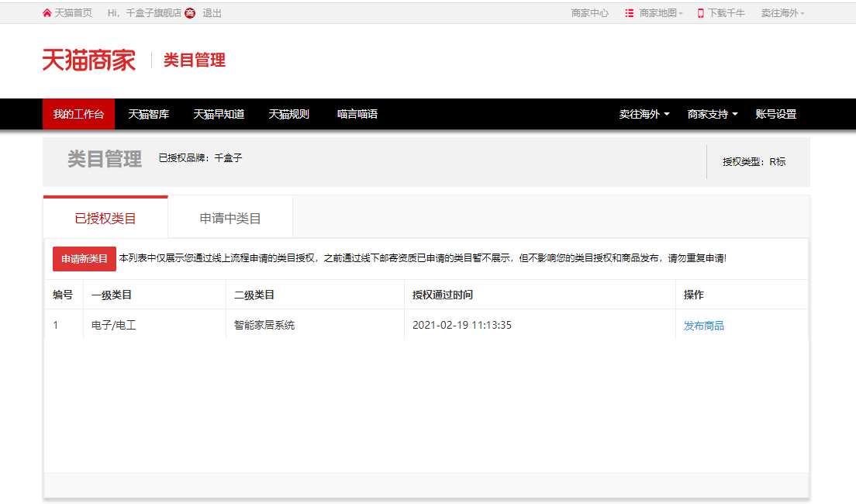The height and width of the screenshot is (504, 856).
Task: Click the 天猫商家 logo
Action: 89,60
